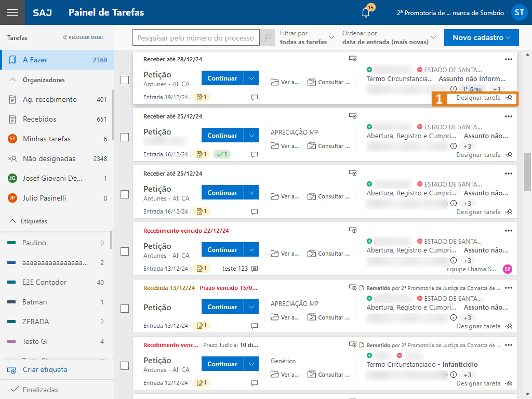The image size is (532, 399).
Task: Open notifications bell with 15 badge
Action: (x=366, y=13)
